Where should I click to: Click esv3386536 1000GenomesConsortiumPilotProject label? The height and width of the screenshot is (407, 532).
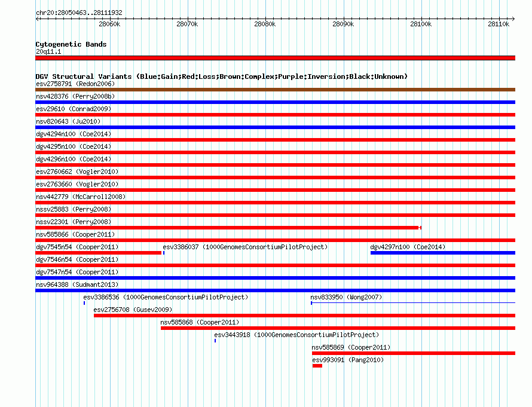point(166,297)
